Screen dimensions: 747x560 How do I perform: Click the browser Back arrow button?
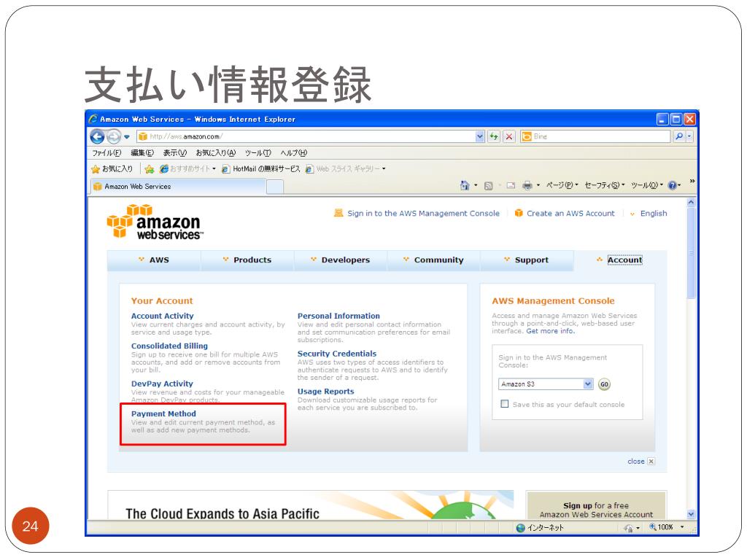point(98,136)
